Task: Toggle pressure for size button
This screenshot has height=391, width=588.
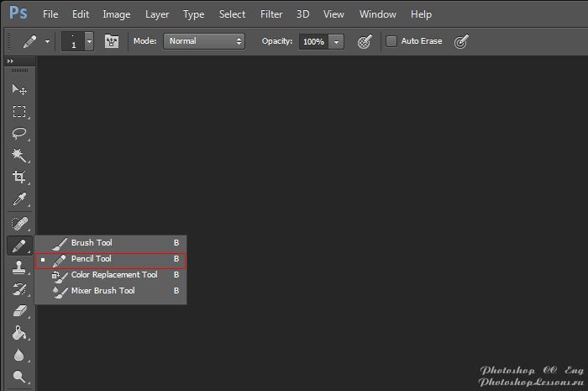Action: pyautogui.click(x=461, y=41)
